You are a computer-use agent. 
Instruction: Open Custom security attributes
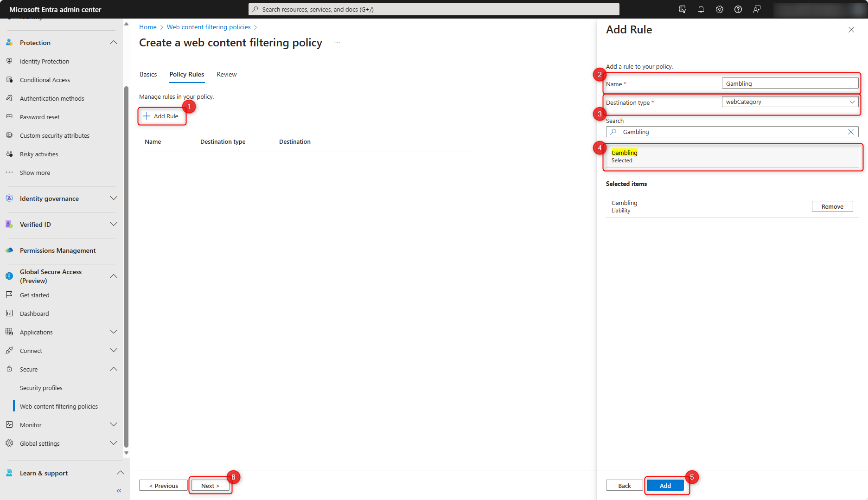click(55, 135)
